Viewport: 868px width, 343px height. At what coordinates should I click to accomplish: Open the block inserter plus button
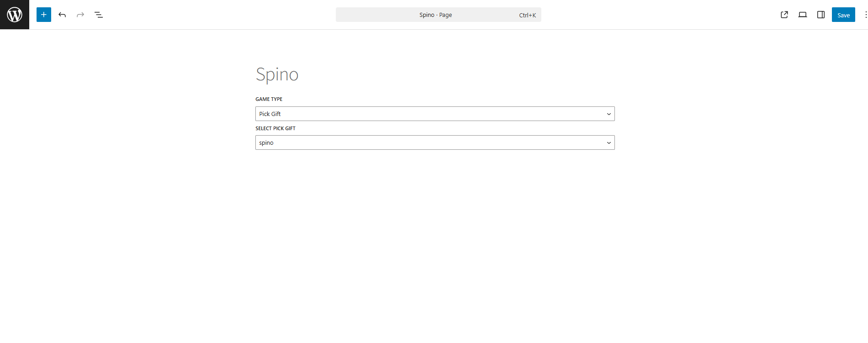point(44,15)
